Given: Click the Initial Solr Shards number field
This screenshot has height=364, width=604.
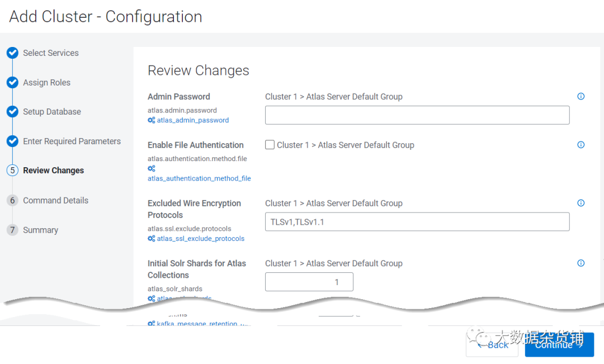Looking at the screenshot, I should click(x=309, y=282).
